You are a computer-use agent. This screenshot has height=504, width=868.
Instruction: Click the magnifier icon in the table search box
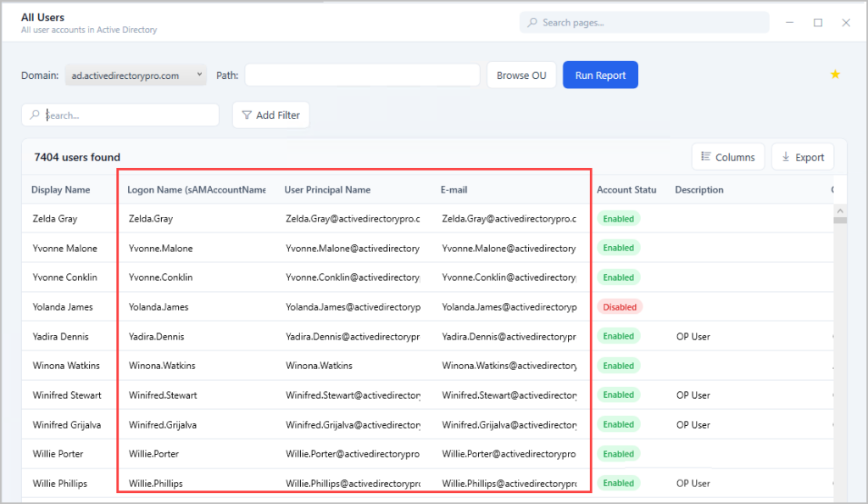(x=35, y=115)
